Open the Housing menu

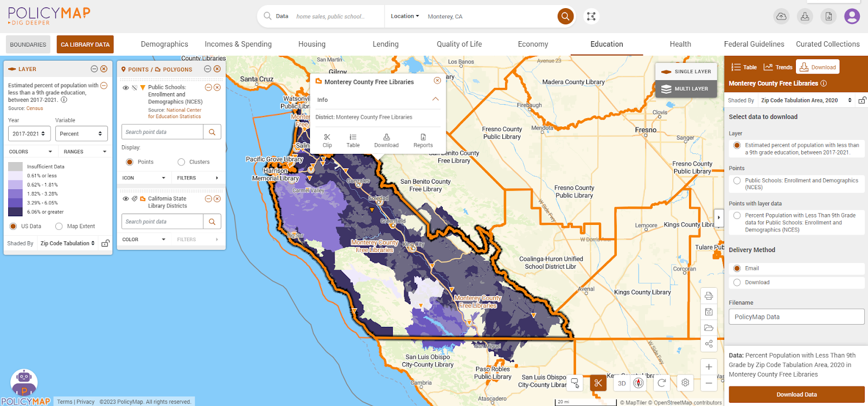(312, 44)
